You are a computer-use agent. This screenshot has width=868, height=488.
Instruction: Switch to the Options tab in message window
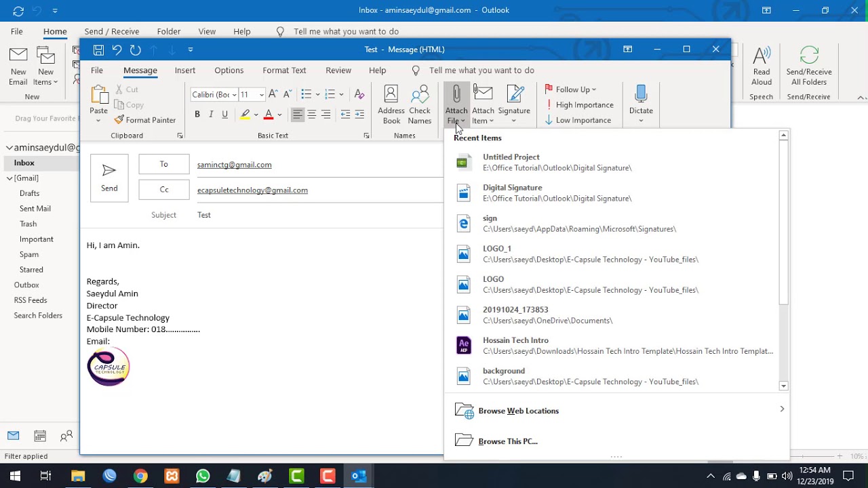click(x=229, y=70)
